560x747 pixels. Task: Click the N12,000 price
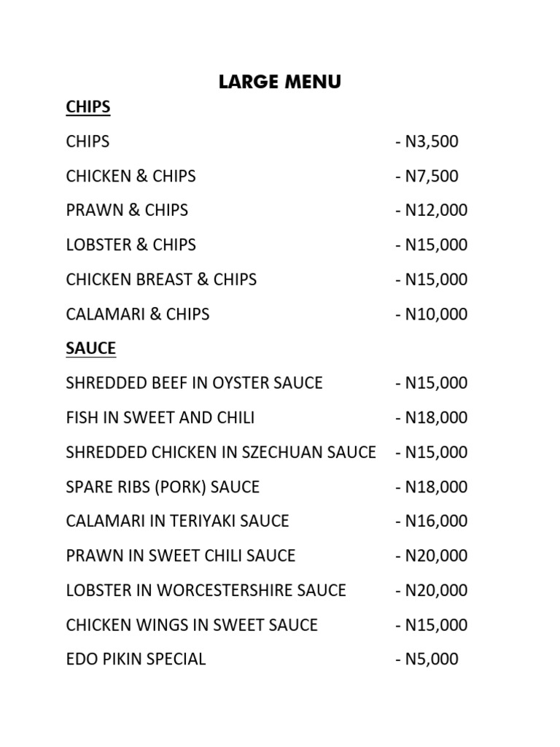click(x=435, y=210)
